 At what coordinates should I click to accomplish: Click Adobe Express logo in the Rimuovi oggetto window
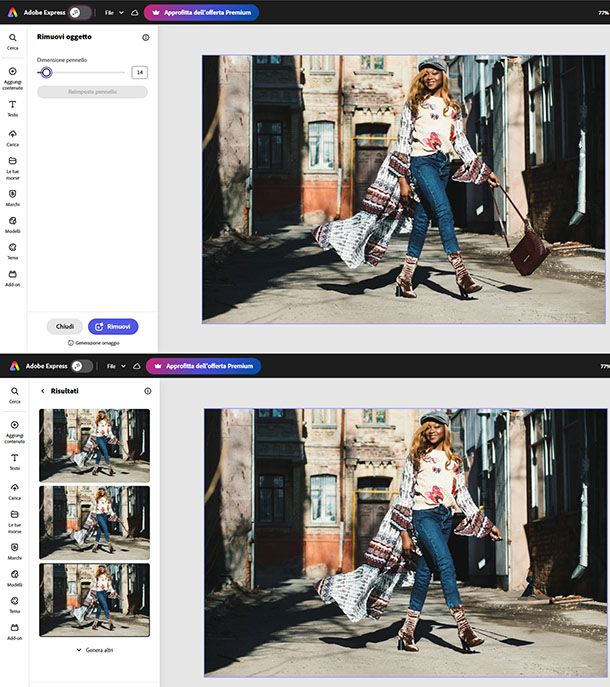13,12
